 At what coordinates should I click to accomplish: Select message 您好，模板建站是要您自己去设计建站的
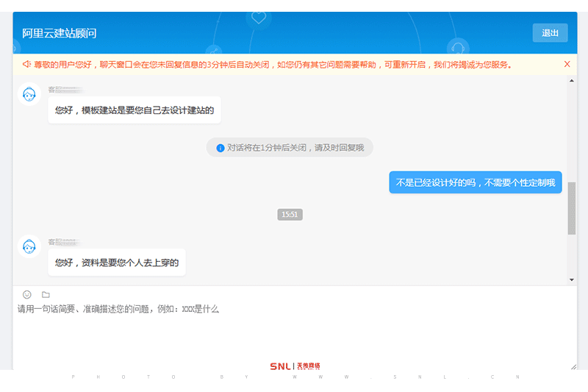click(x=135, y=110)
